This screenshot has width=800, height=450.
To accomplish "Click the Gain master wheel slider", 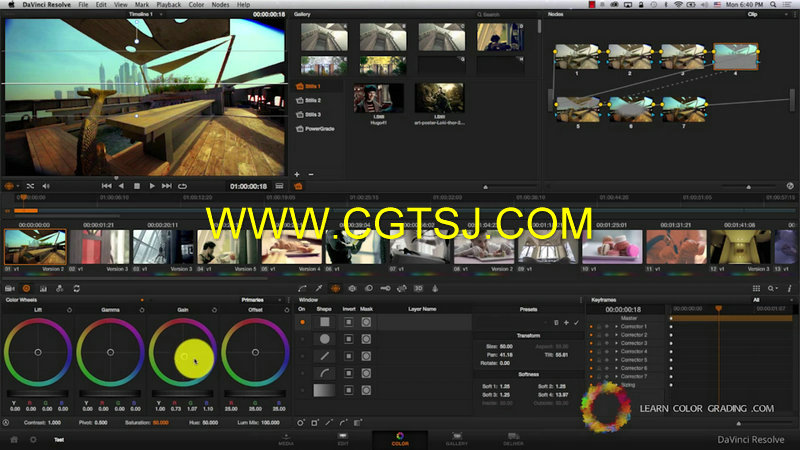I will tap(183, 393).
